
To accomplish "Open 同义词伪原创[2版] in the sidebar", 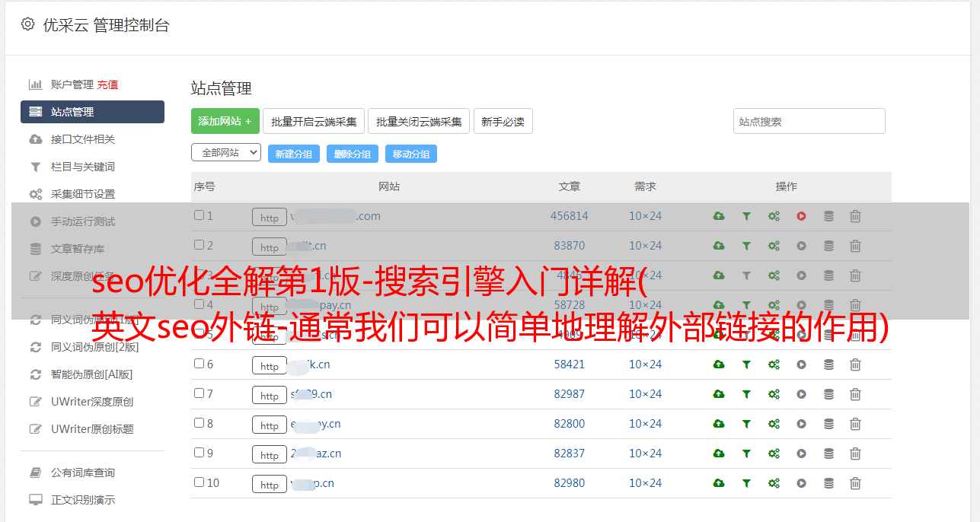I will 95,347.
